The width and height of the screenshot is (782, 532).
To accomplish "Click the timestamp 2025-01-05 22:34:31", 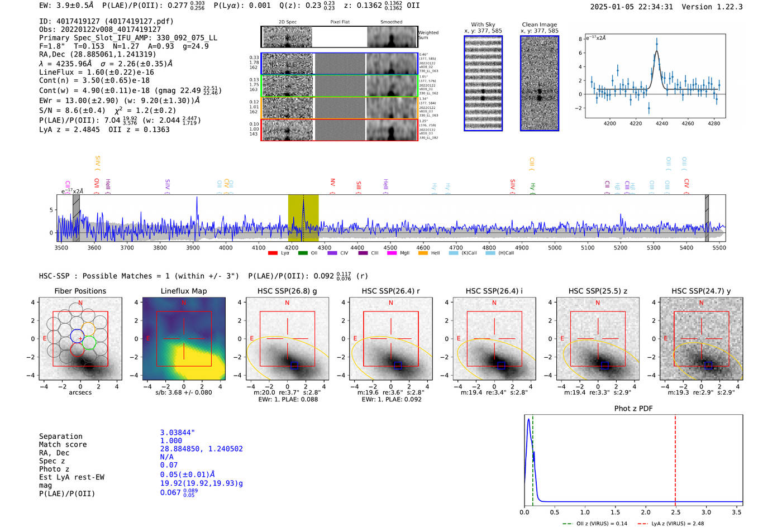I will point(632,7).
